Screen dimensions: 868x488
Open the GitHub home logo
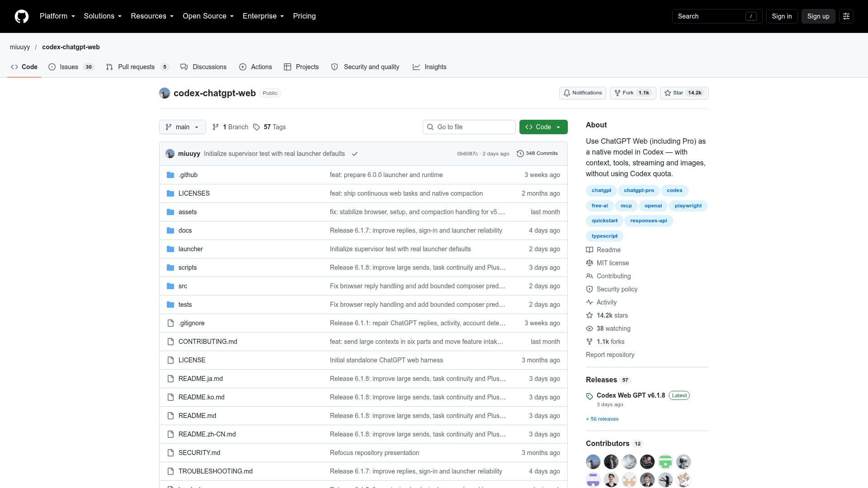(x=22, y=16)
